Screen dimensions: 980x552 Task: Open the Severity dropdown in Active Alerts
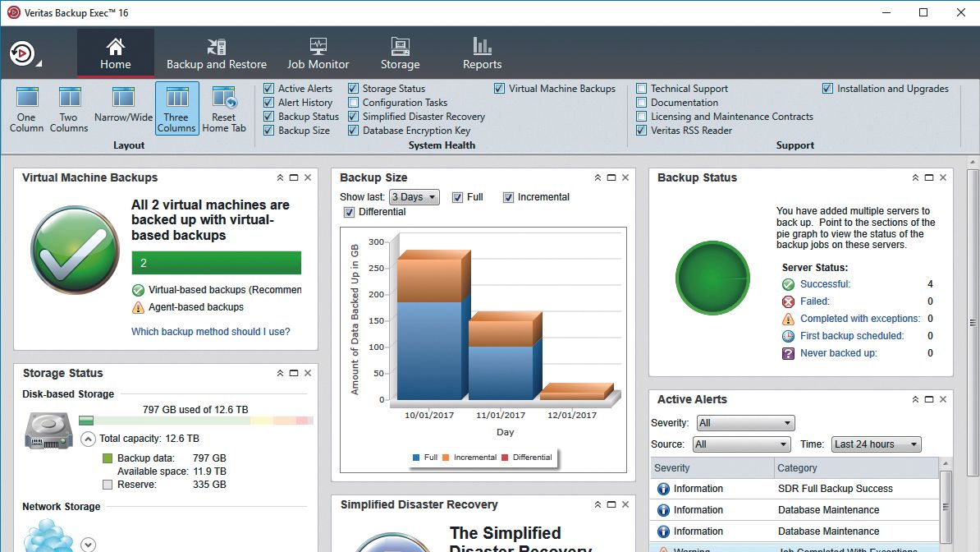pyautogui.click(x=745, y=423)
